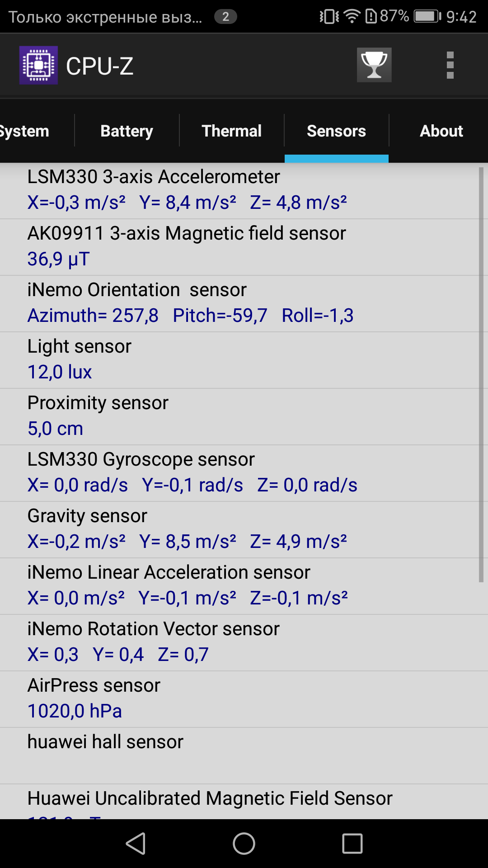The image size is (488, 868).
Task: Switch to the Thermal tab
Action: coord(232,131)
